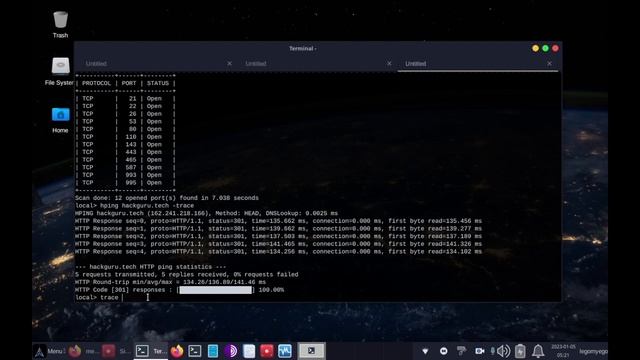
Task: Open the Trash desktop icon
Action: pos(60,24)
